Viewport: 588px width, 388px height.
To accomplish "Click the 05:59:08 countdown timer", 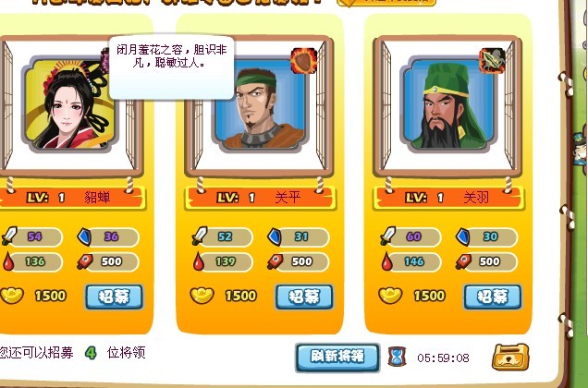I will (x=443, y=358).
